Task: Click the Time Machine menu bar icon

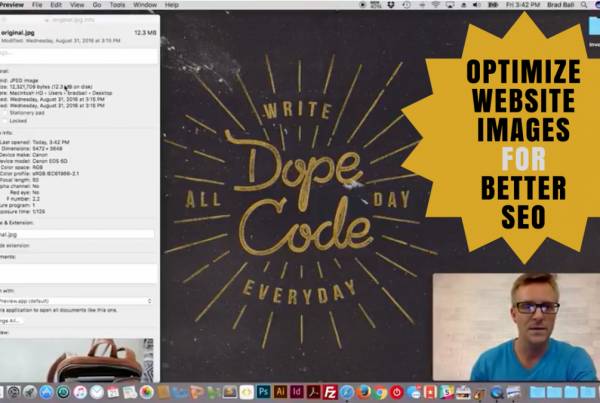Action: (406, 5)
